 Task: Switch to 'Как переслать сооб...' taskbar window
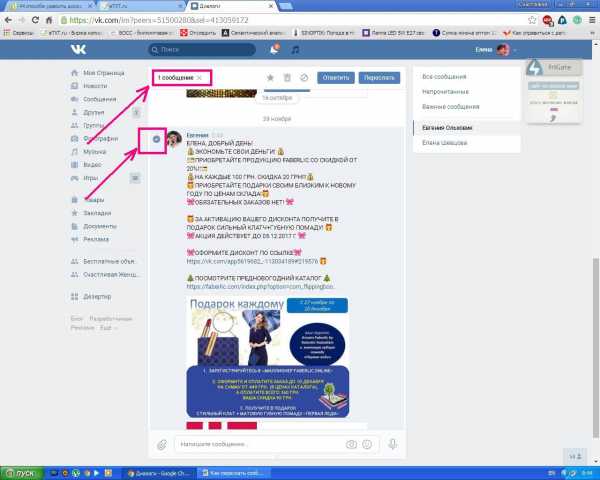point(232,473)
